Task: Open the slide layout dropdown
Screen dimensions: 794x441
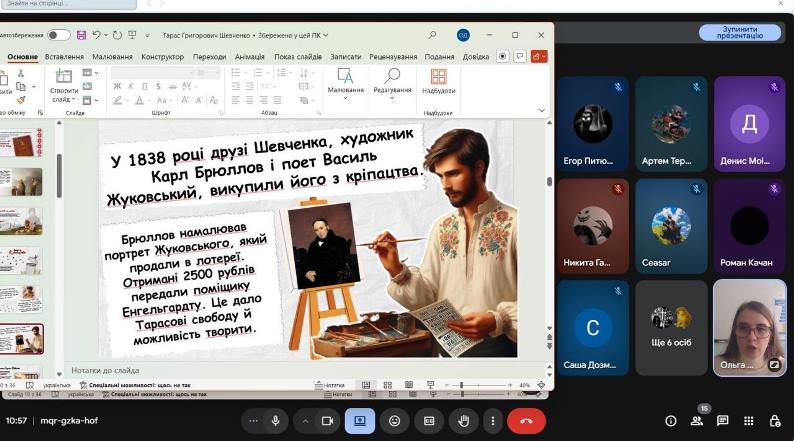Action: (90, 73)
